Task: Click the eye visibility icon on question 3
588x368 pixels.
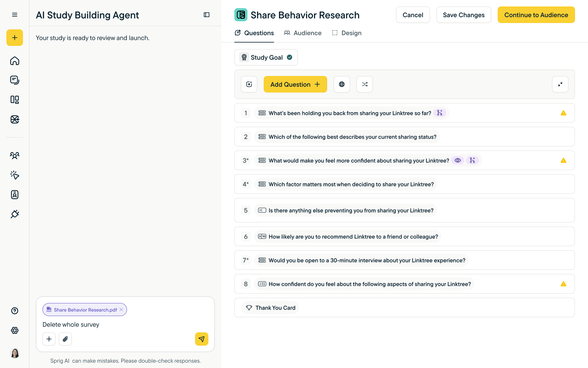Action: (x=458, y=160)
